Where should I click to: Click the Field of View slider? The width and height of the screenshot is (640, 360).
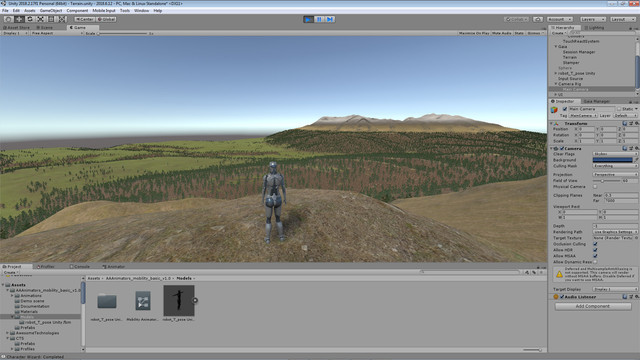pos(607,180)
